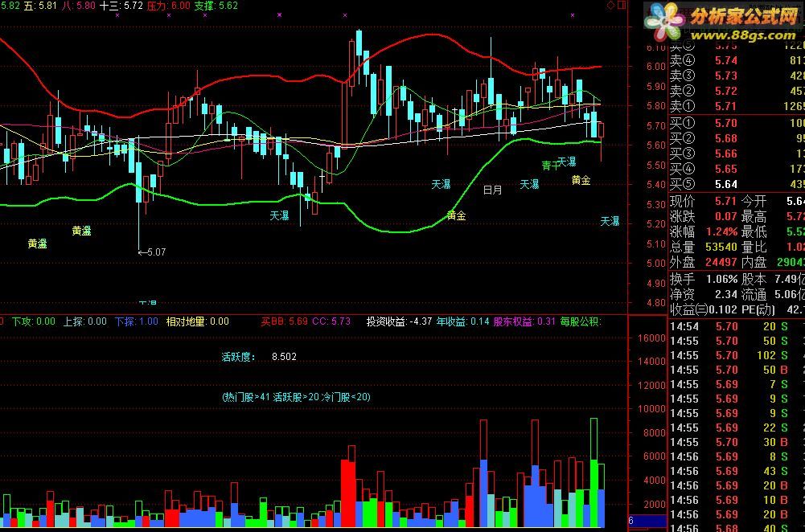Viewport: 805px width, 532px height.
Task: Click the 10000 volume axis label
Action: (651, 409)
